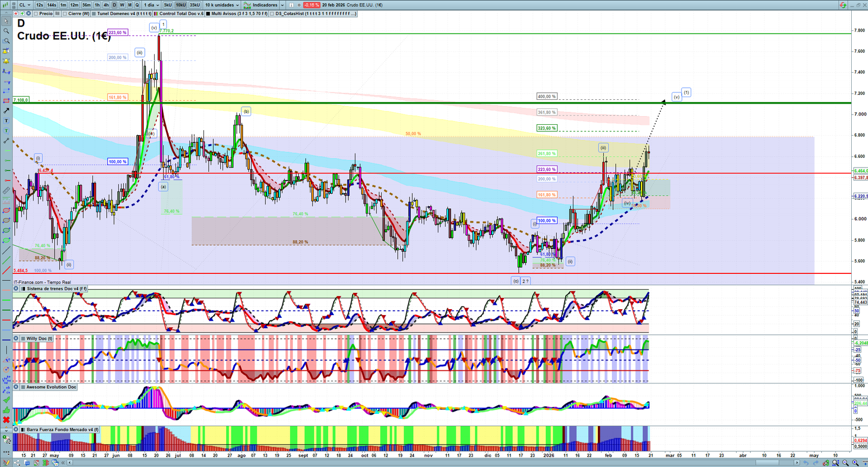Click the red X delete icon in left toolbar
Screen dimensions: 868x467
point(7,420)
